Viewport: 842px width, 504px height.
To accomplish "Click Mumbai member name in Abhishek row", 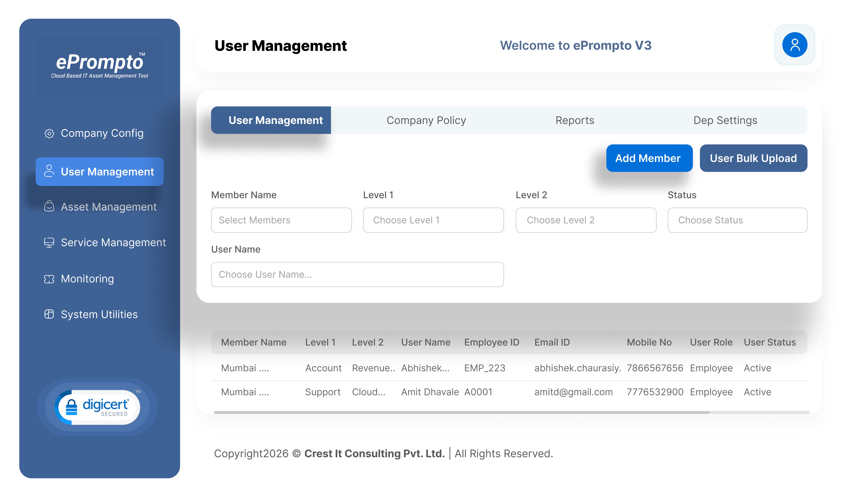I will click(245, 368).
